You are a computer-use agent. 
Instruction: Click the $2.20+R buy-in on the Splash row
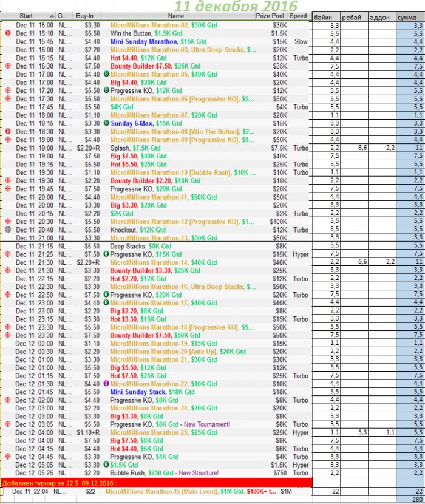tap(88, 148)
